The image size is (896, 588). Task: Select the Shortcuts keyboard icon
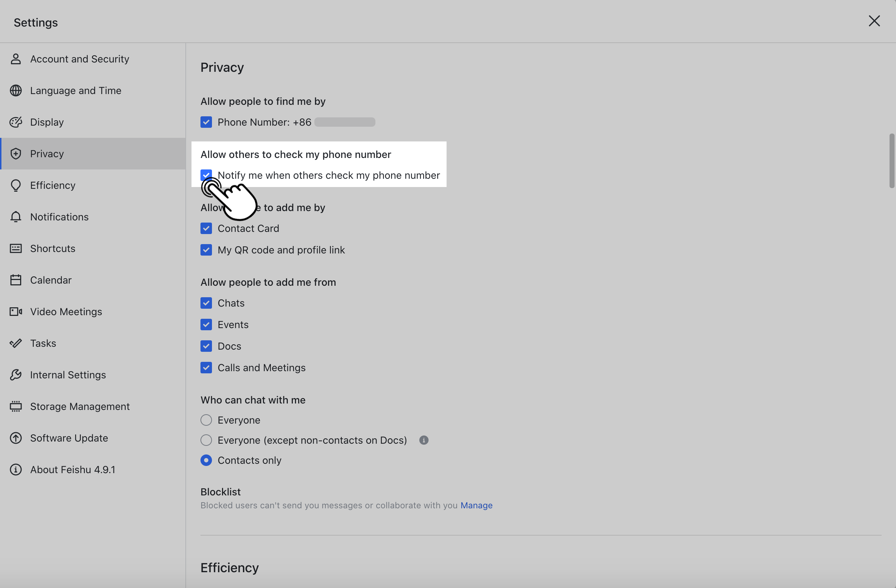[15, 248]
